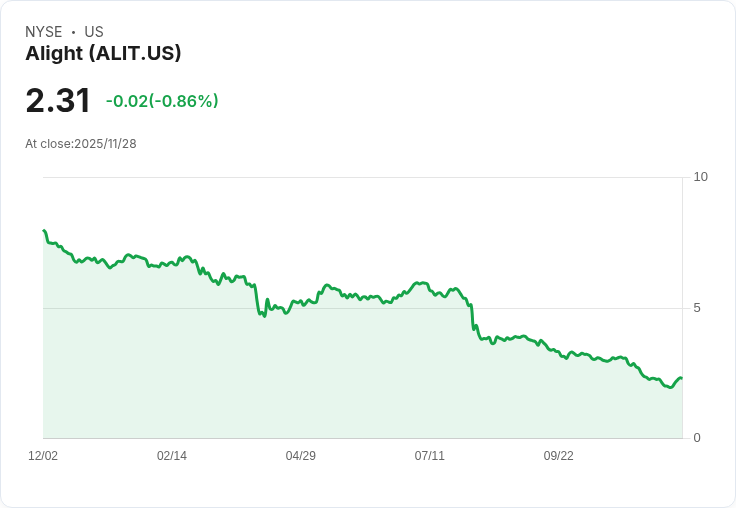The width and height of the screenshot is (736, 508).
Task: Select the 02/14 date on the x-axis
Action: pyautogui.click(x=172, y=456)
